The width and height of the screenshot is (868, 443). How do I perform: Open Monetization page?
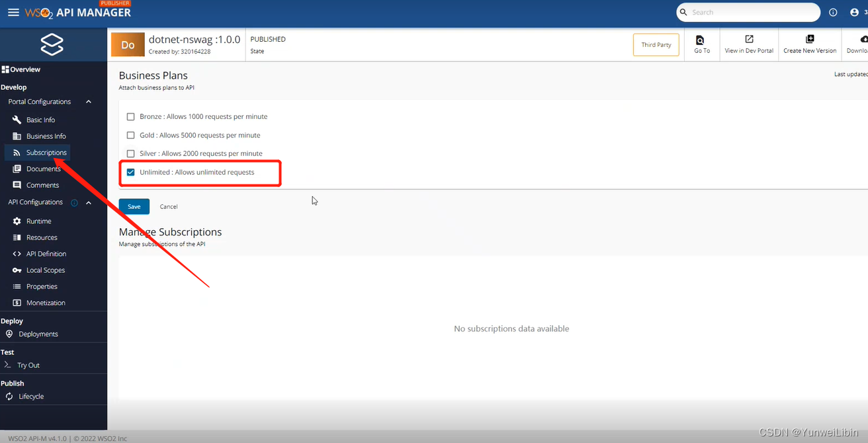(x=46, y=303)
